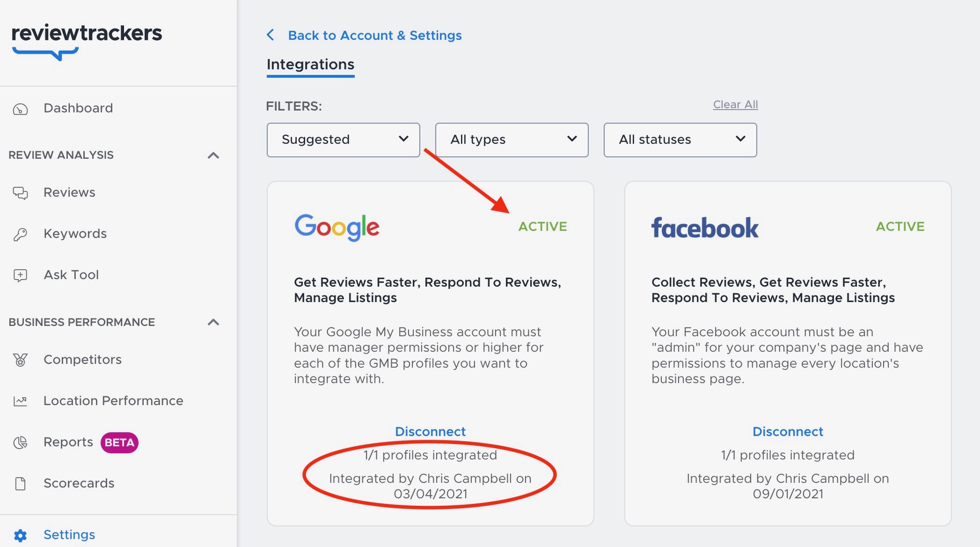The height and width of the screenshot is (547, 980).
Task: Click the Settings gear icon
Action: tap(20, 535)
